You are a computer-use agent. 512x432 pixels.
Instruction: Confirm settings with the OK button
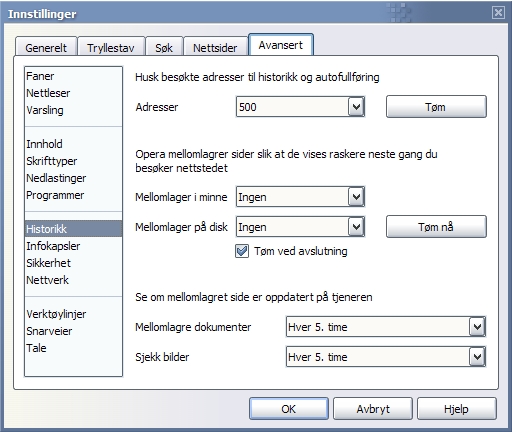289,409
